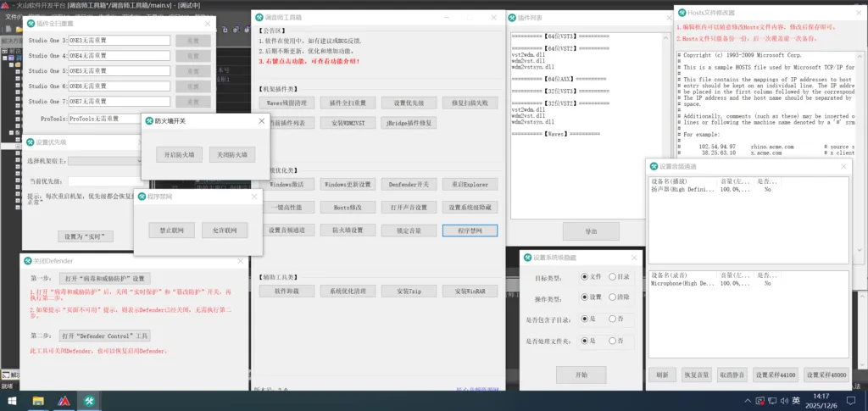Click 设置优先级 button in toolbox
This screenshot has width=868, height=411.
tap(409, 103)
